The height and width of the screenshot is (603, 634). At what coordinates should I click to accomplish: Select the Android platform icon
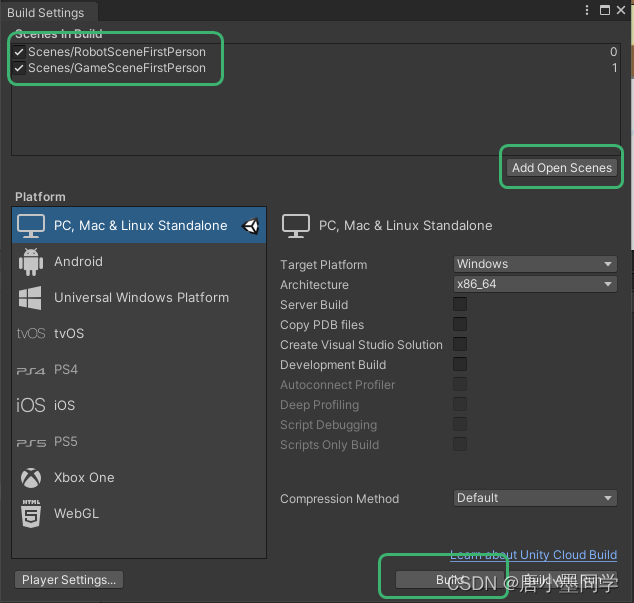pyautogui.click(x=31, y=262)
